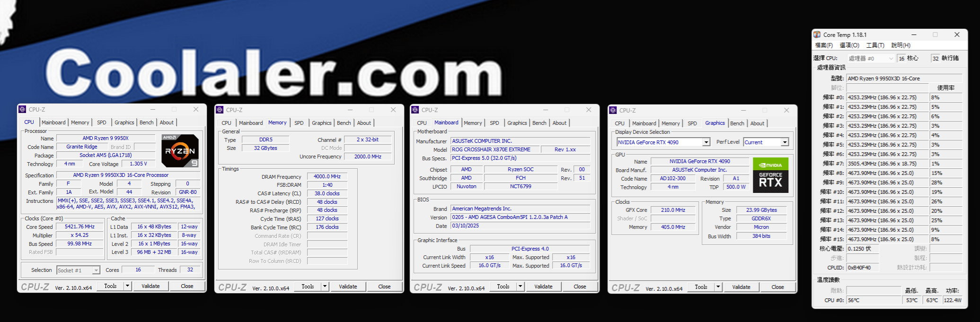Open the 說明(H) menu in Core Temp

901,45
